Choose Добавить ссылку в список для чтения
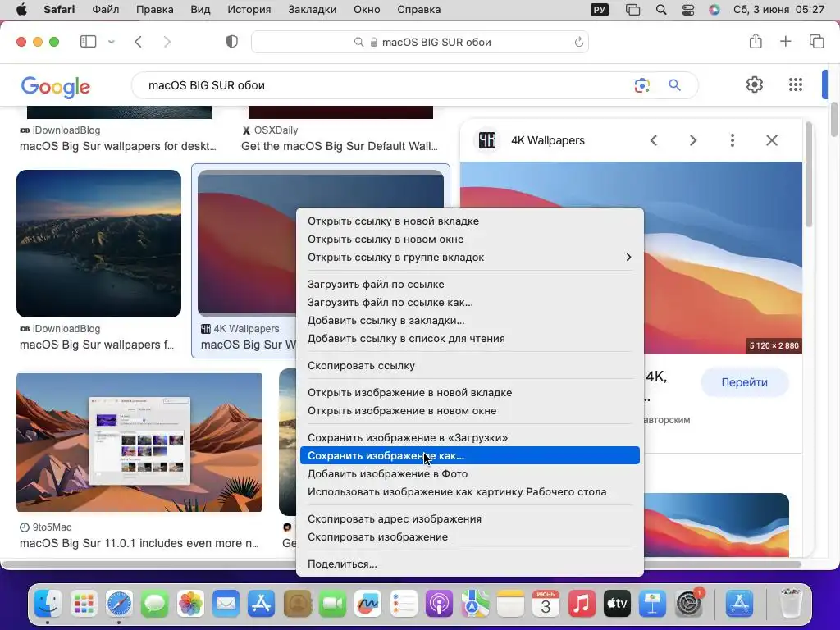This screenshot has height=630, width=840. (469, 339)
